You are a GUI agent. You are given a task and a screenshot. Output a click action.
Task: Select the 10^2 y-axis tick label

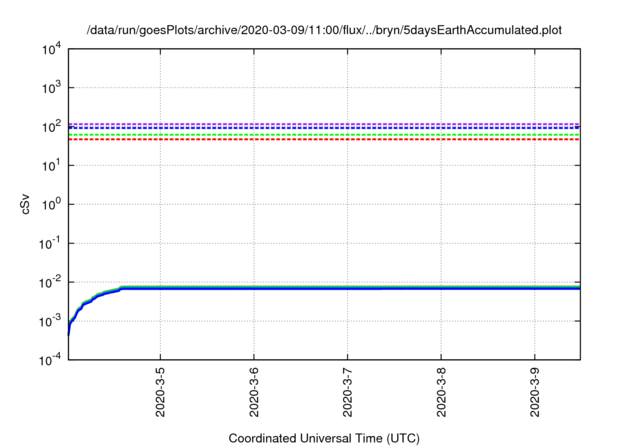51,126
